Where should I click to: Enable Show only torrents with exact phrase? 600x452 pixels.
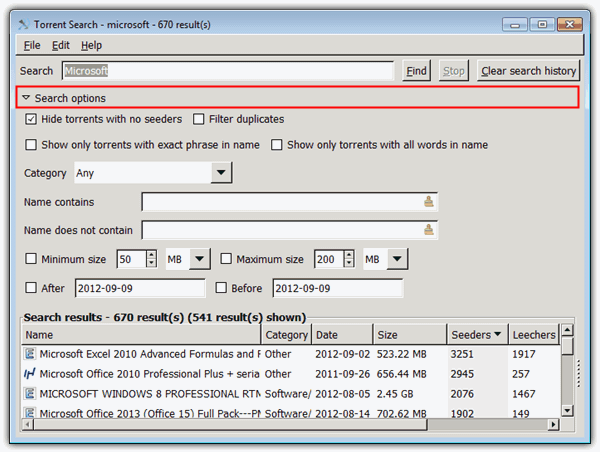coord(31,145)
